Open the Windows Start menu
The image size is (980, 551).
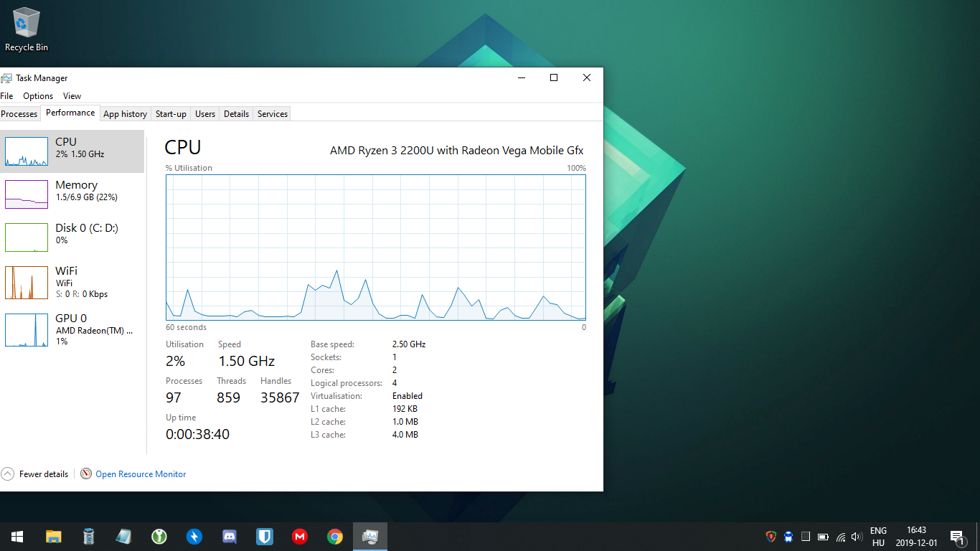pos(17,537)
